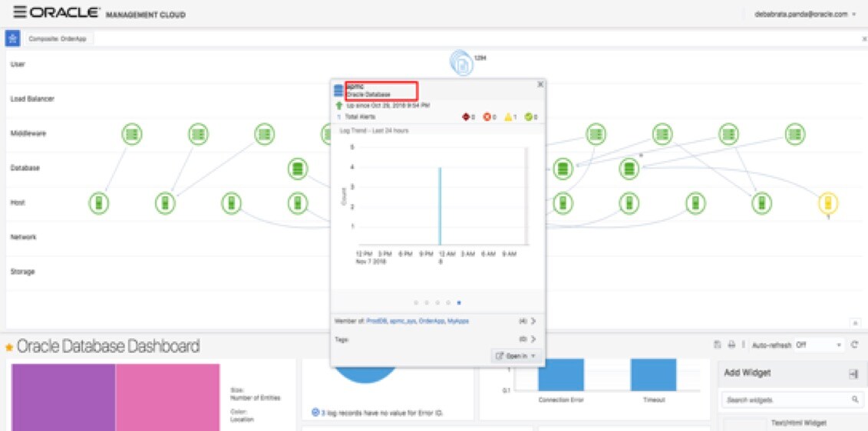The width and height of the screenshot is (868, 431).
Task: Select the rightmost Middleware node
Action: (x=795, y=134)
